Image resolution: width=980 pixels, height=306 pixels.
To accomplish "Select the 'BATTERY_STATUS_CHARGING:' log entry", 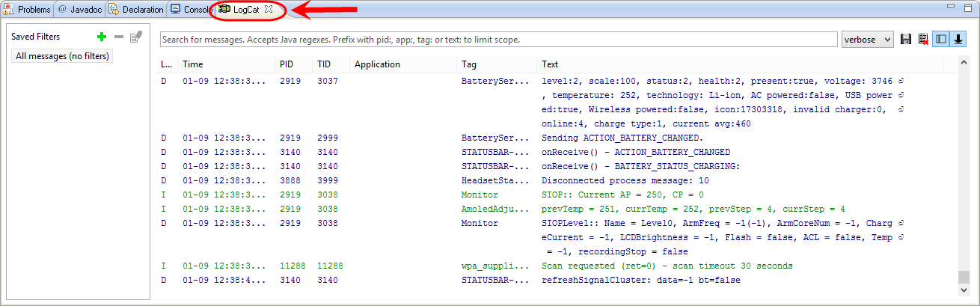I will 558,167.
